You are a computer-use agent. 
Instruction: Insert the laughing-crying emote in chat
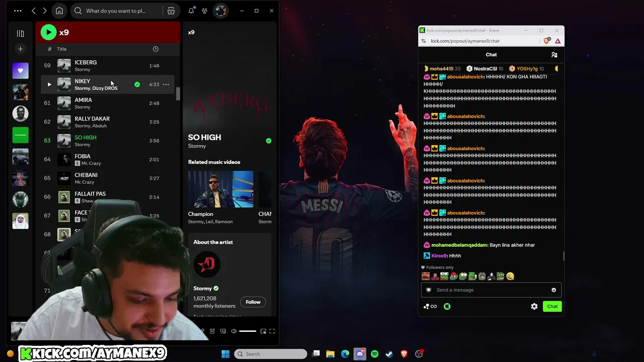pos(510,277)
